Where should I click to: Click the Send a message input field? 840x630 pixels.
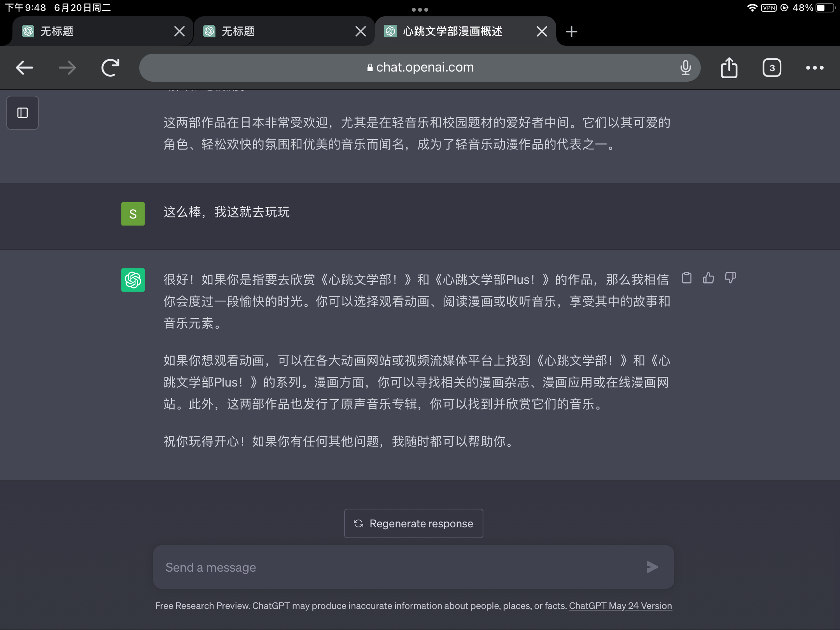pyautogui.click(x=389, y=567)
